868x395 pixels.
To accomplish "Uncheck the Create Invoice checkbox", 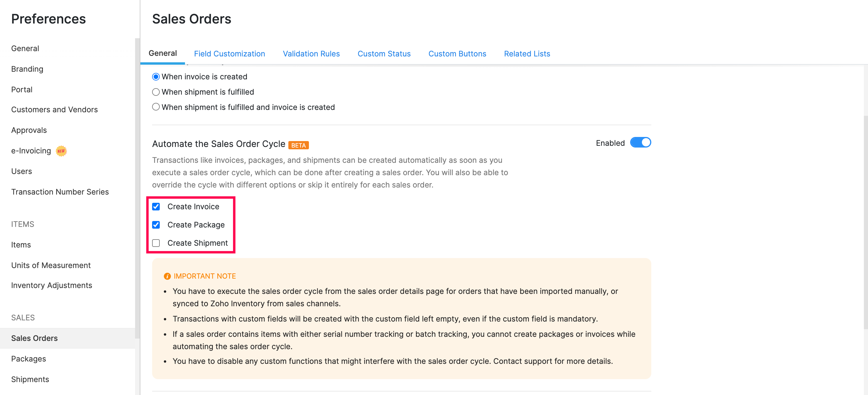I will [x=156, y=206].
